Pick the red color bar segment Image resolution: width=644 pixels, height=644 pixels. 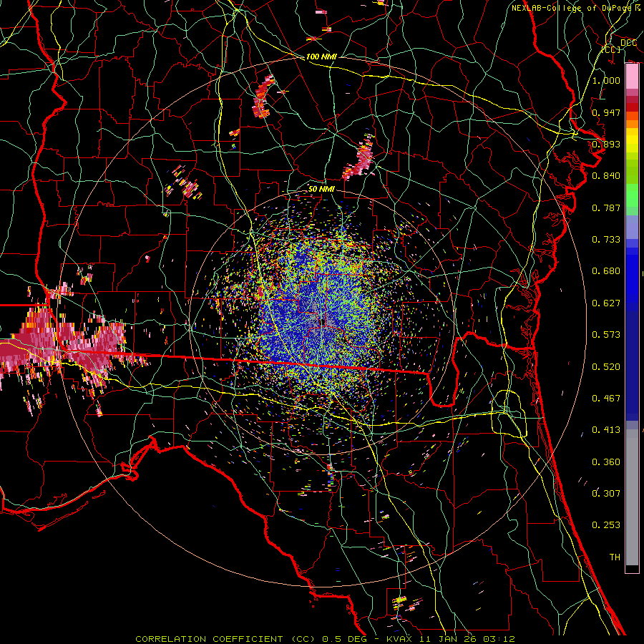point(633,107)
